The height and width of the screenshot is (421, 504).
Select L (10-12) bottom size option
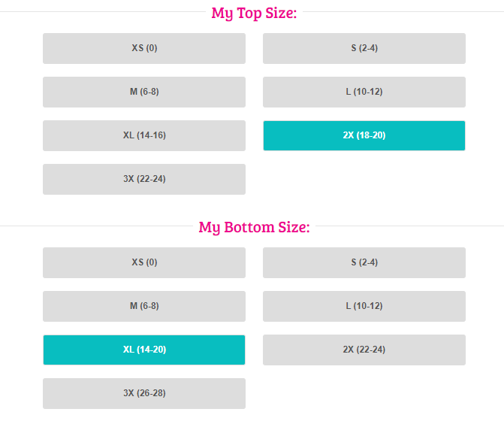[364, 306]
